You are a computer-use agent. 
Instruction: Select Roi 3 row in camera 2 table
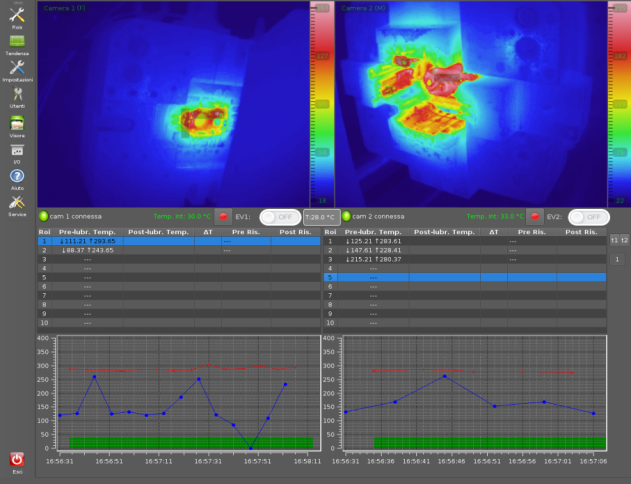pos(465,259)
